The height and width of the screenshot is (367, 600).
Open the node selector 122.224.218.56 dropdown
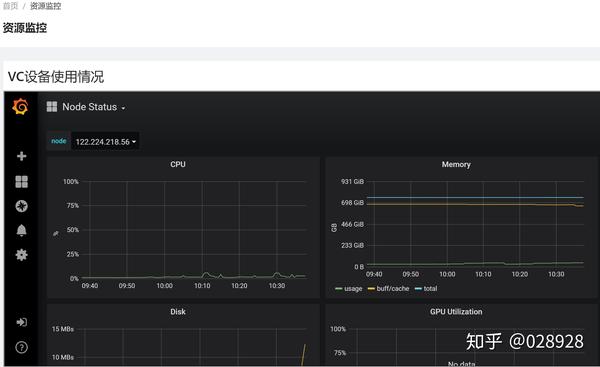click(105, 142)
